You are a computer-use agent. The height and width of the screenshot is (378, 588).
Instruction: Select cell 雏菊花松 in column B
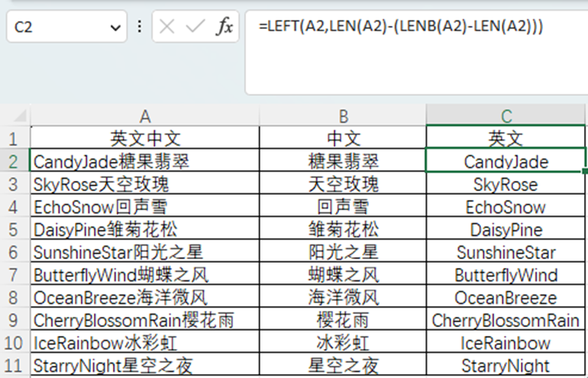pos(343,229)
